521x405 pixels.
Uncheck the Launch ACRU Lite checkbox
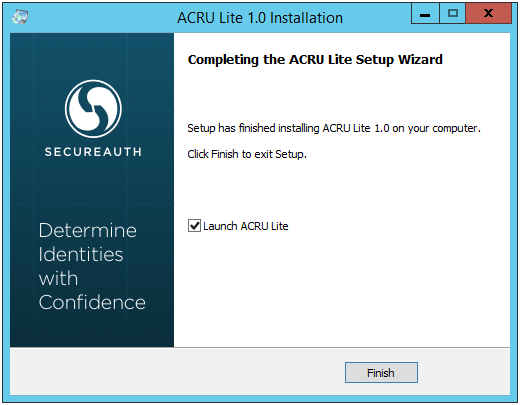194,226
